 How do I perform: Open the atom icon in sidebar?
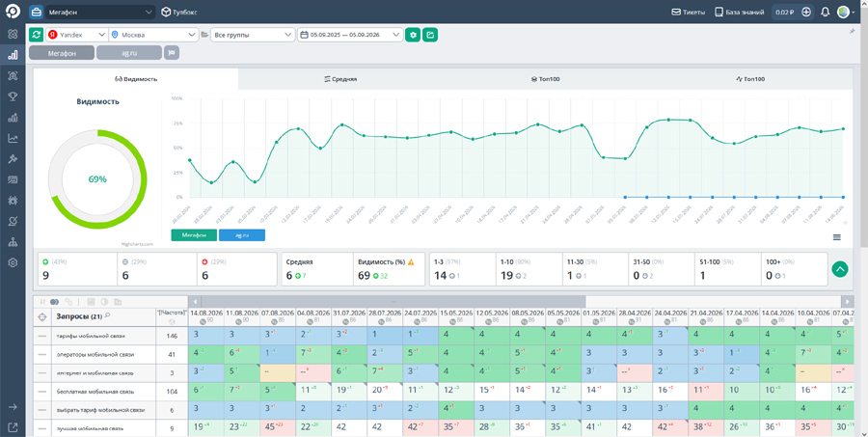coord(13,34)
